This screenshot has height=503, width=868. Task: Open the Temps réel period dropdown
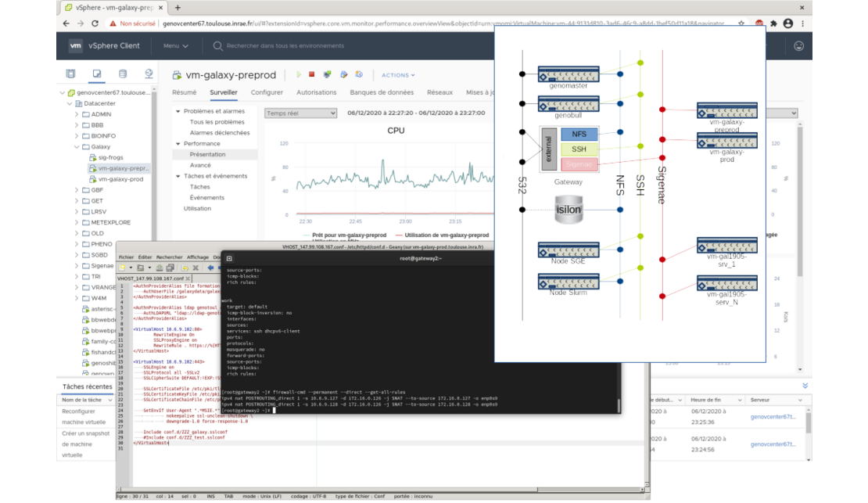pyautogui.click(x=300, y=113)
